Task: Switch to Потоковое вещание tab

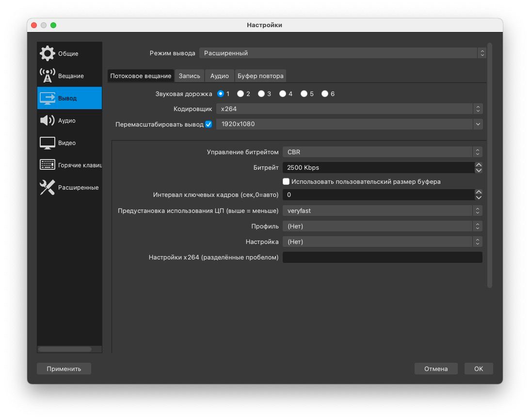Action: pos(141,76)
